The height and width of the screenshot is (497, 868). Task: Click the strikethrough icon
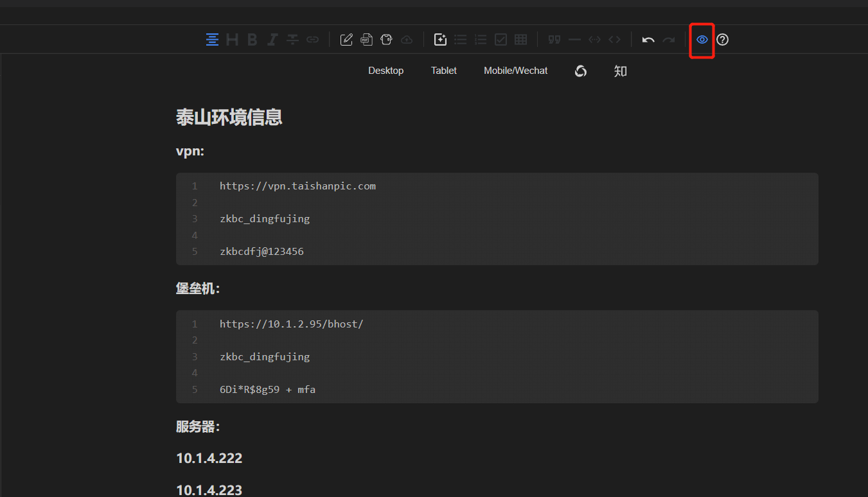coord(292,39)
